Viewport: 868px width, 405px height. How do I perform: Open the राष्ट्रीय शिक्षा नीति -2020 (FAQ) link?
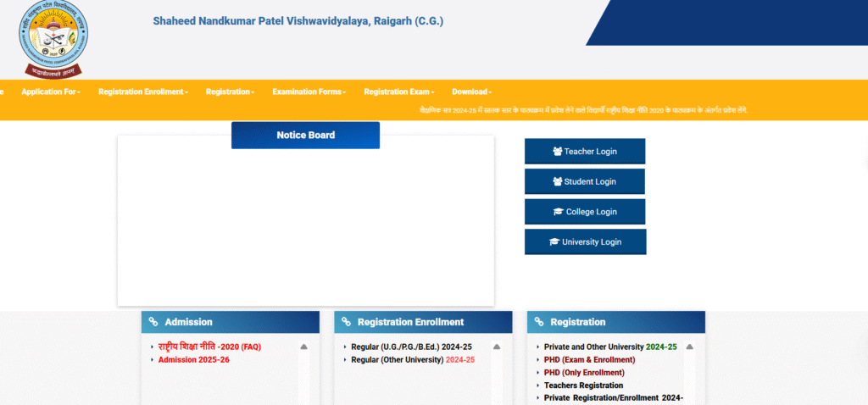click(x=209, y=347)
